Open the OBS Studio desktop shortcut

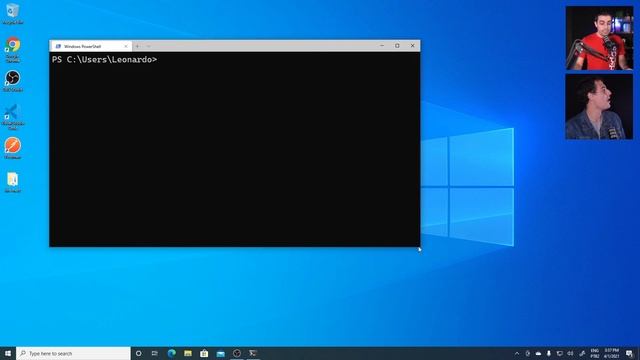click(13, 81)
